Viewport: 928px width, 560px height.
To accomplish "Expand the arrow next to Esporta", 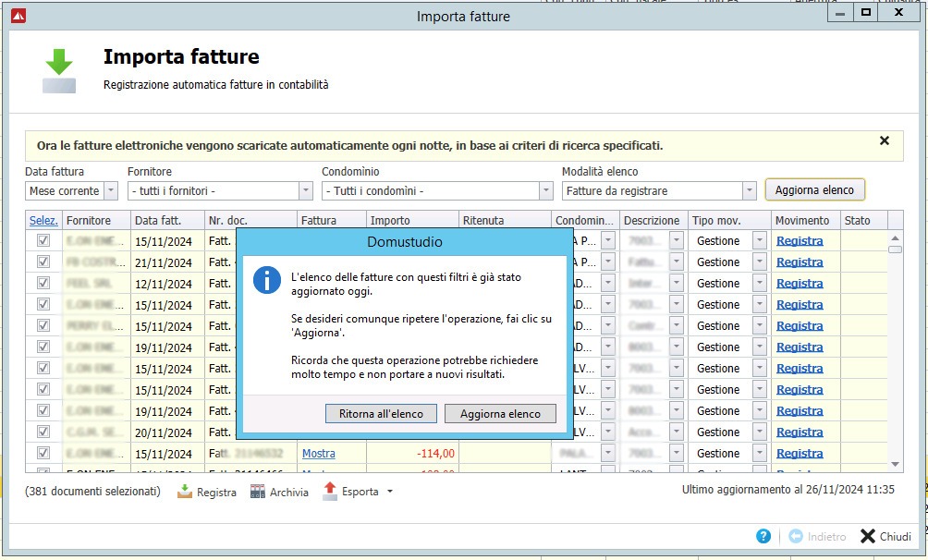I will tap(389, 492).
